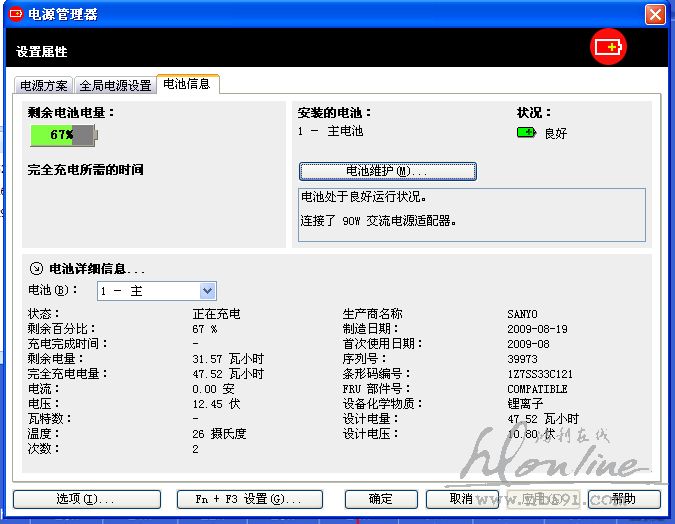
Task: Switch to the 全局电源设置 tab
Action: pyautogui.click(x=115, y=85)
